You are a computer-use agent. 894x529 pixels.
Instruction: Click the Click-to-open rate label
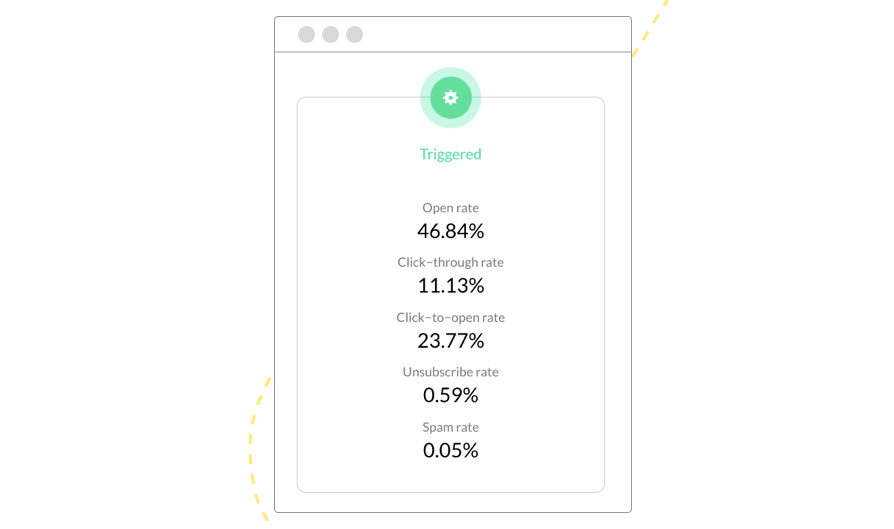click(x=450, y=318)
